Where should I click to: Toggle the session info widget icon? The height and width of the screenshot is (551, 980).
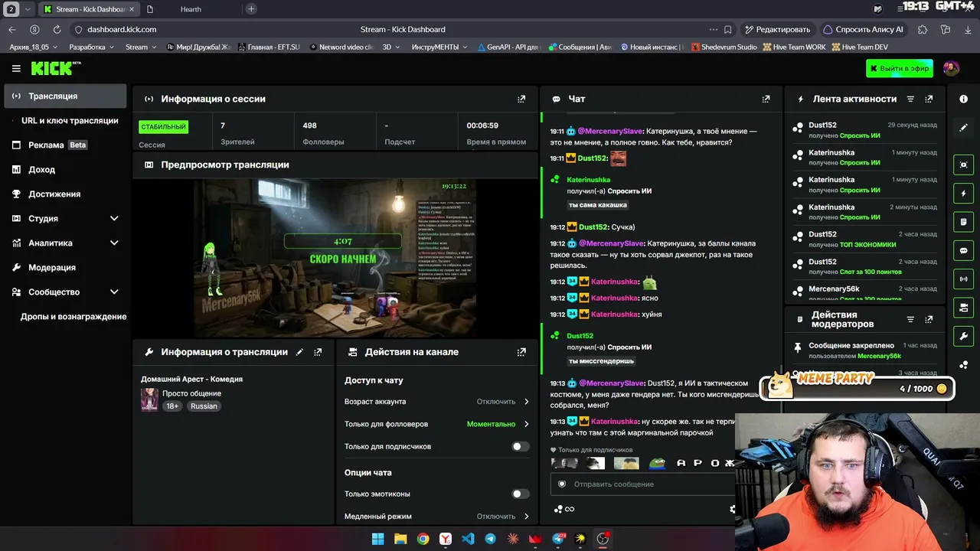click(963, 308)
